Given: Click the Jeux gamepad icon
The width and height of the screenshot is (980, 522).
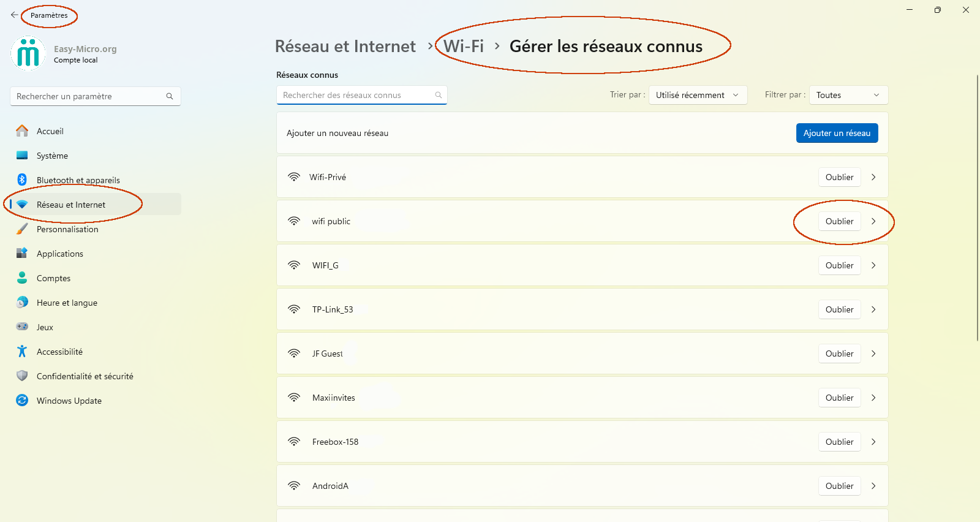Looking at the screenshot, I should click(x=22, y=327).
